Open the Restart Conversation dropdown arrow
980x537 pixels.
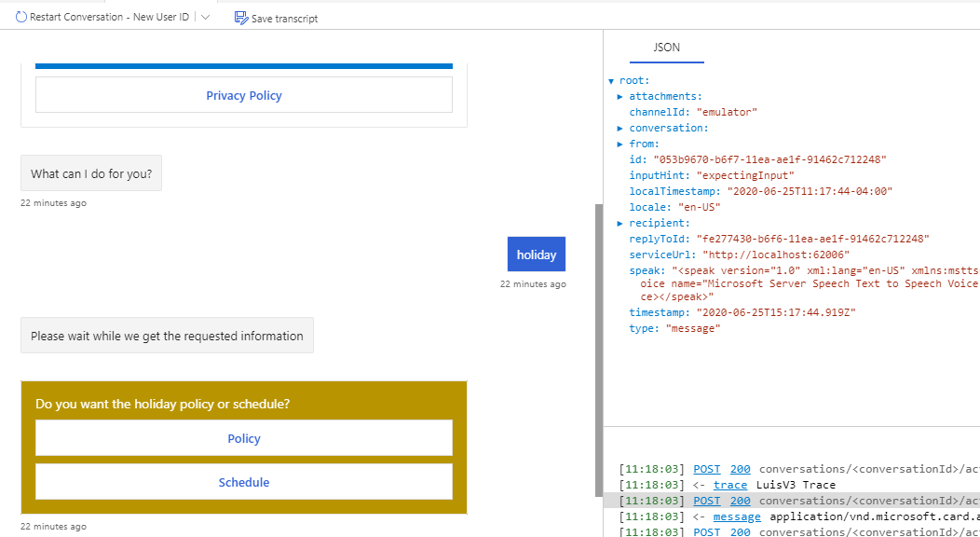tap(203, 16)
